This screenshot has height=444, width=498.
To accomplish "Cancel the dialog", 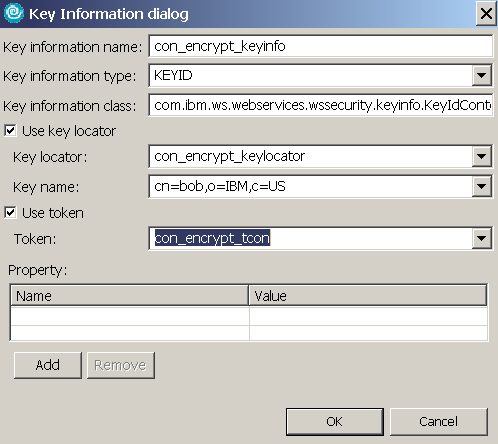I will 439,422.
